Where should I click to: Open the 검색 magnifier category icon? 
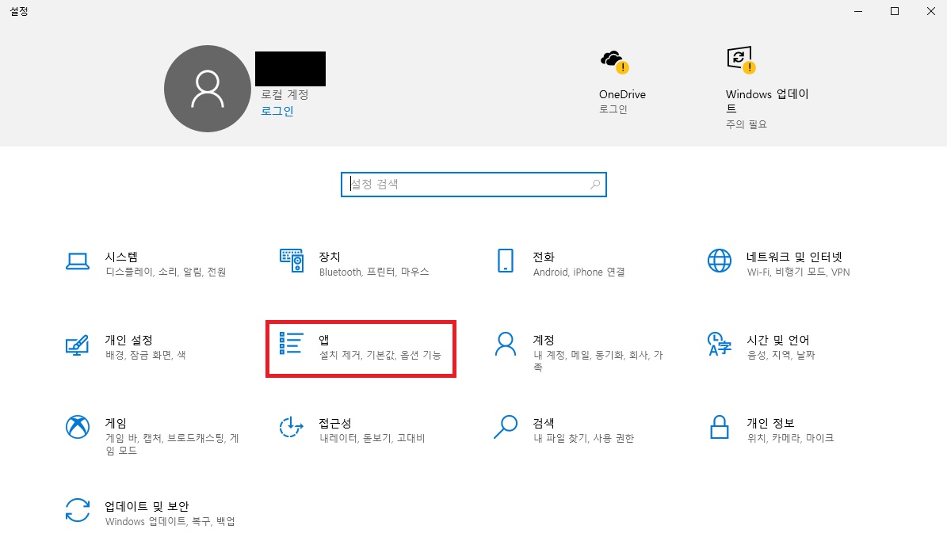[x=506, y=427]
